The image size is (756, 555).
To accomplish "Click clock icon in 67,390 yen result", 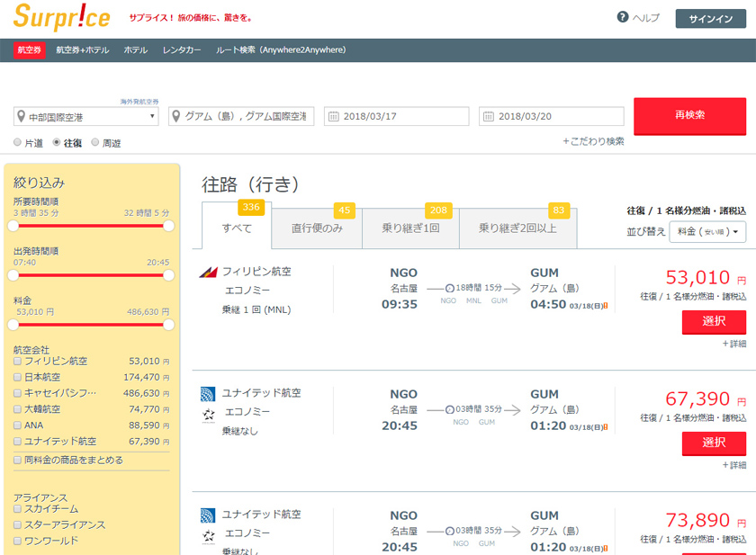I will [449, 409].
